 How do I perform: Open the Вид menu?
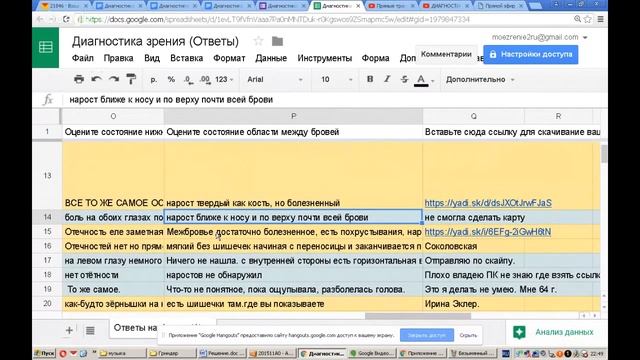coord(152,58)
